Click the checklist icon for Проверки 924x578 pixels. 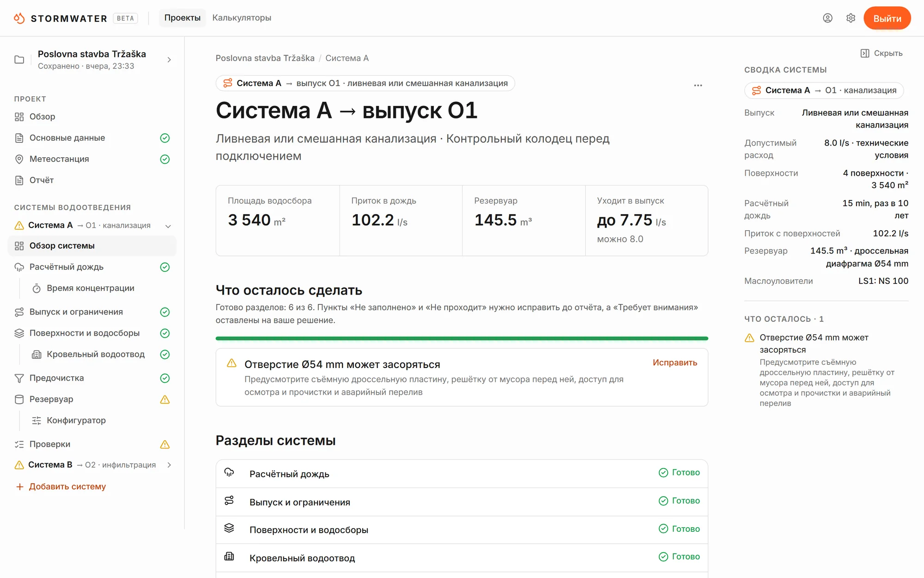point(19,444)
